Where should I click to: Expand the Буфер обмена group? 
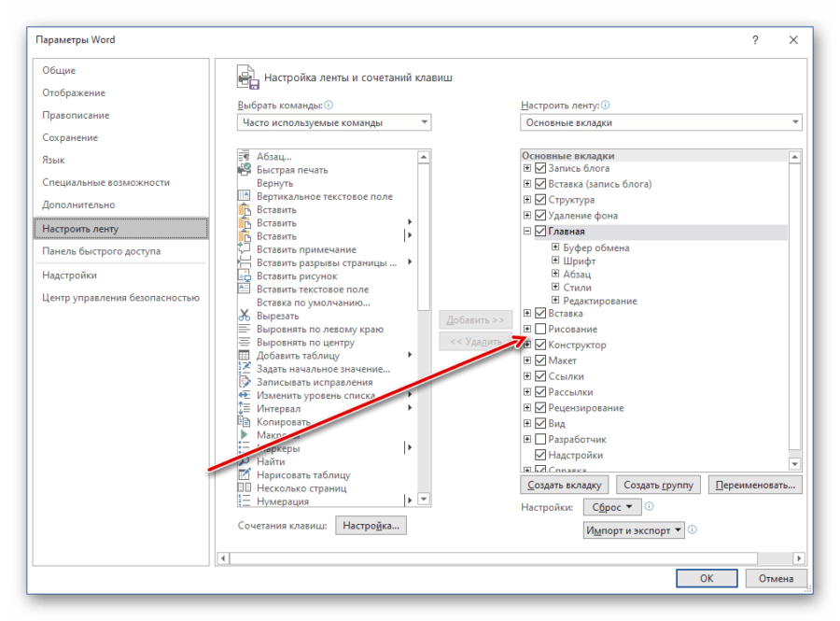click(555, 248)
